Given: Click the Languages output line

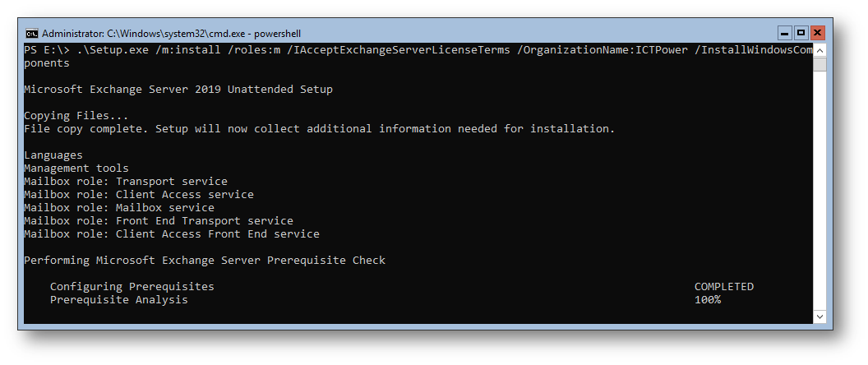Looking at the screenshot, I should [x=53, y=155].
